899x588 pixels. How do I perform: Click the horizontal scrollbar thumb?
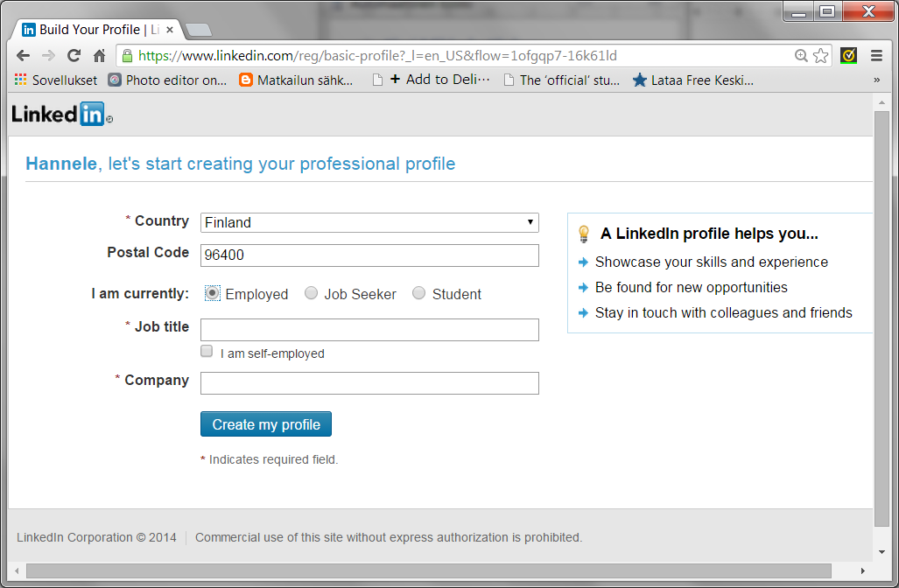tap(429, 570)
